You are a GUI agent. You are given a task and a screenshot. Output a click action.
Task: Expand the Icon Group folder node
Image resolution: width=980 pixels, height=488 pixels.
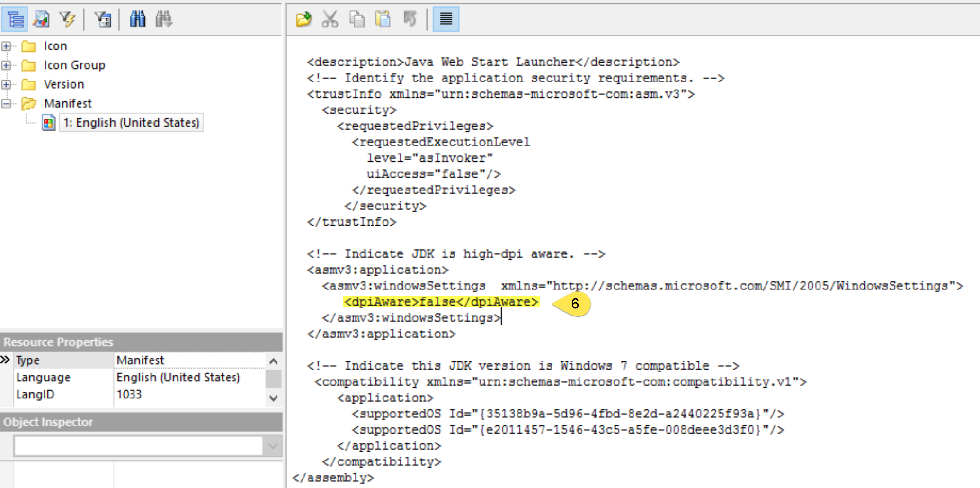(x=6, y=65)
